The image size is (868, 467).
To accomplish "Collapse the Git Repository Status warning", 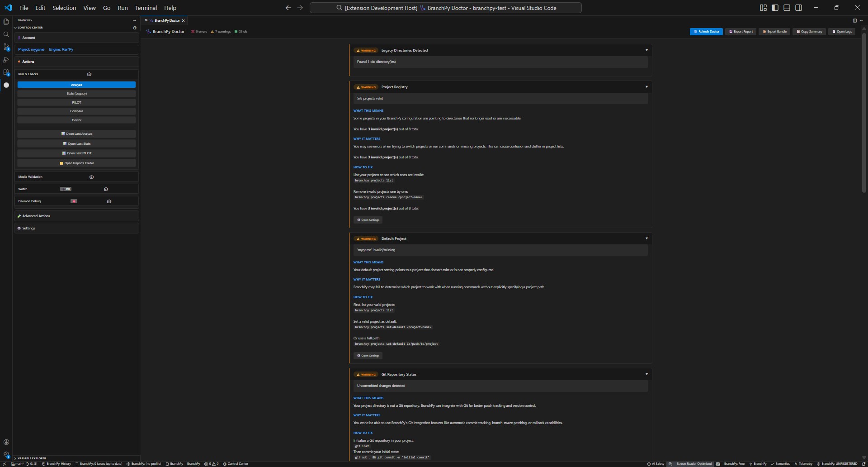I will coord(646,374).
